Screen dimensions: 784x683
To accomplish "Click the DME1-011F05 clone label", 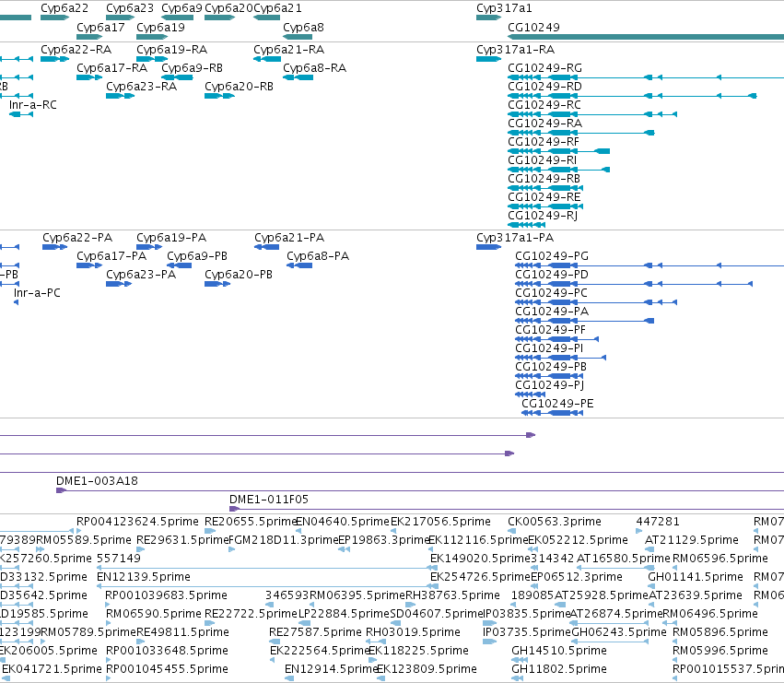I will click(269, 500).
